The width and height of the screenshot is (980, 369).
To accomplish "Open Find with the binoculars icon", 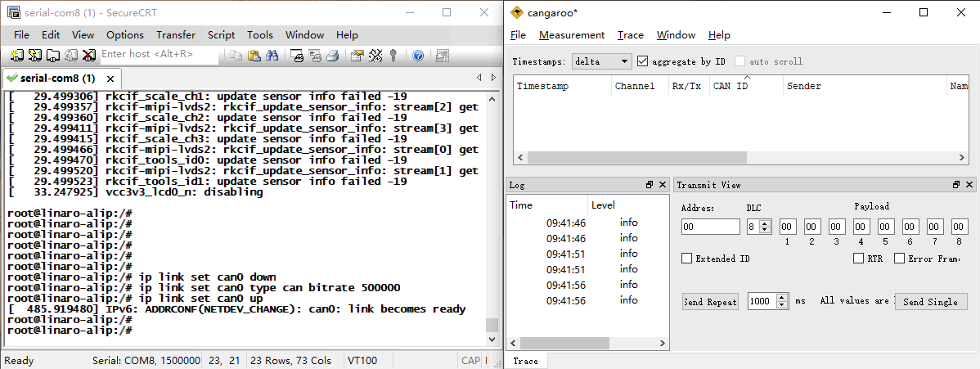I will coord(272,56).
